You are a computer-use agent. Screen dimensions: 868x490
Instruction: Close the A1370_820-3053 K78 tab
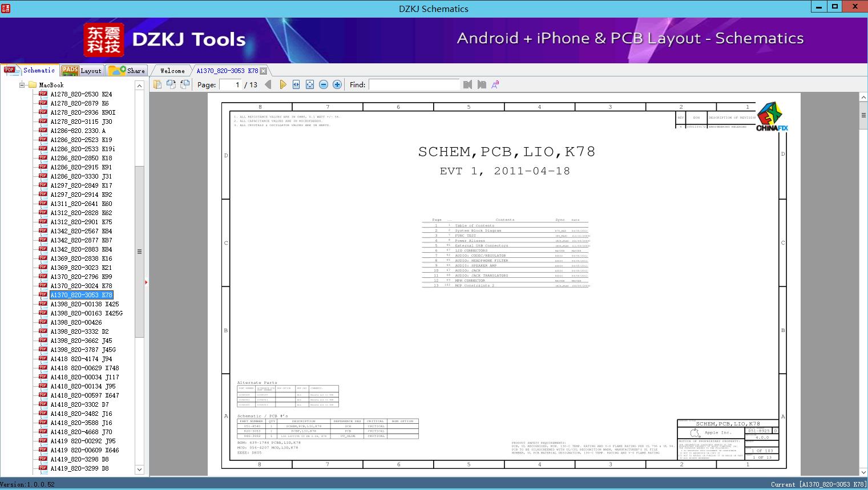[263, 71]
